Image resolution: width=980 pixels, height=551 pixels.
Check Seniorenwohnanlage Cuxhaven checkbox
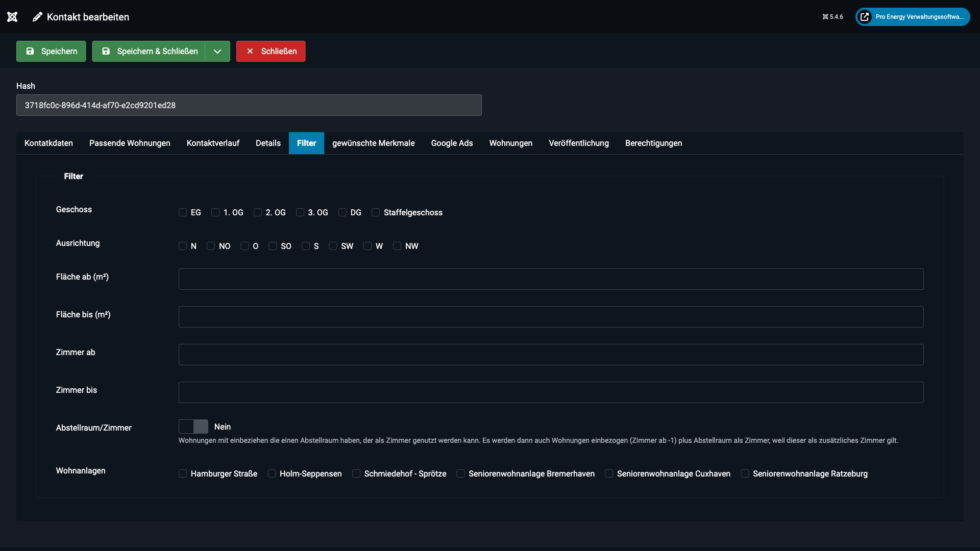click(x=609, y=473)
